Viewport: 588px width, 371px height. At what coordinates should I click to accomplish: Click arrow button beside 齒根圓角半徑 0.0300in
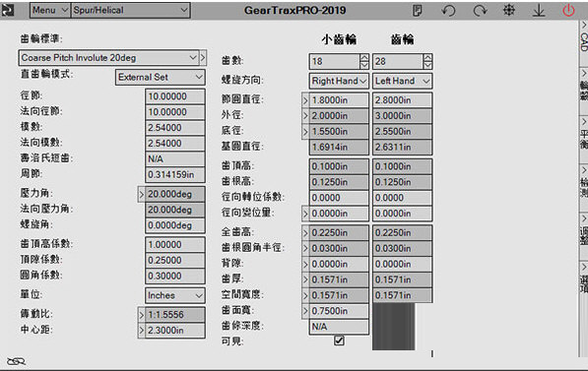305,249
